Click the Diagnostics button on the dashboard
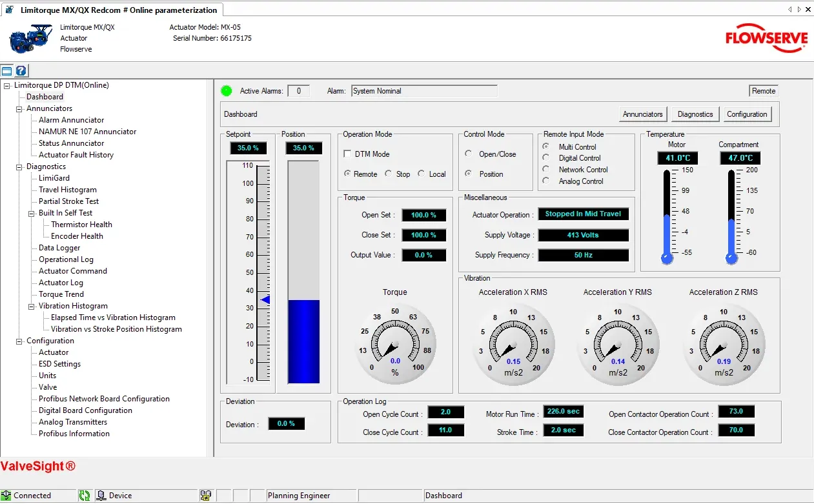Image resolution: width=814 pixels, height=504 pixels. coord(695,114)
